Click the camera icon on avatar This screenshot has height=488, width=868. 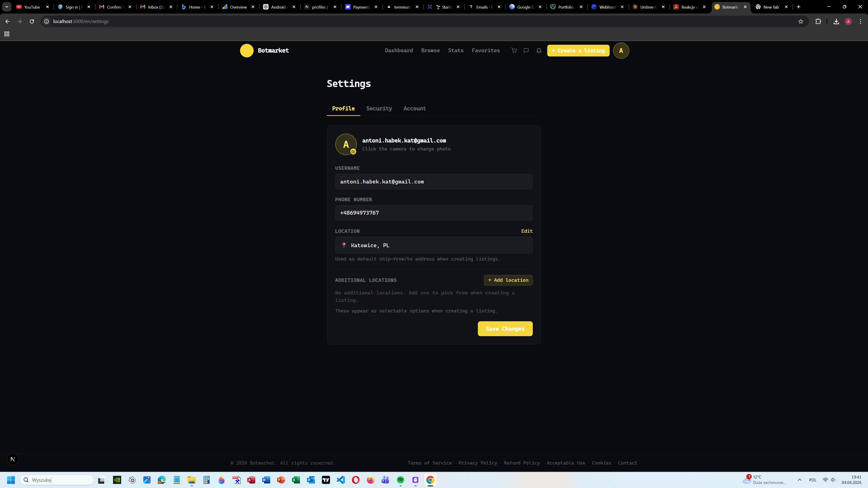pyautogui.click(x=353, y=152)
